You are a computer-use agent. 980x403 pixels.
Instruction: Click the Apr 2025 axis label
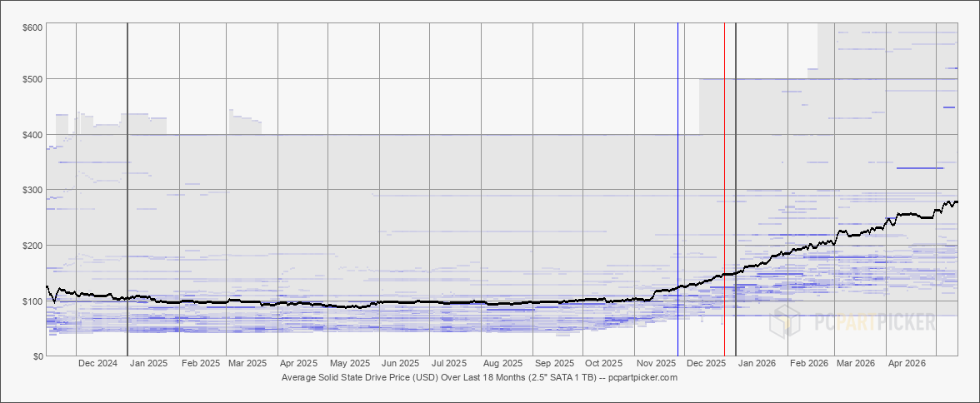click(x=298, y=363)
